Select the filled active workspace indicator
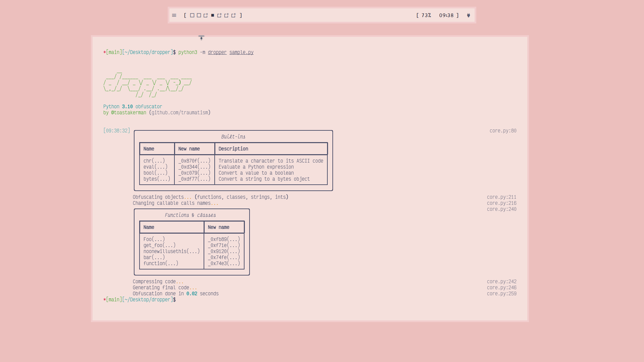Viewport: 644px width, 362px height. click(213, 15)
